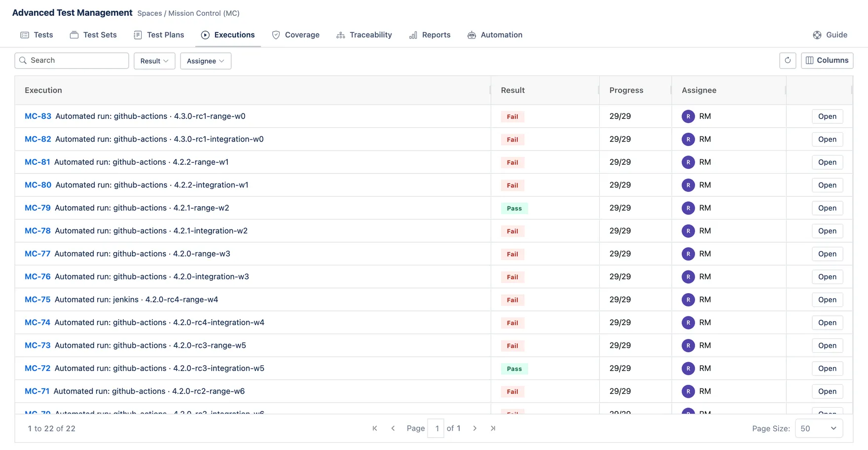Open the Page Size dropdown
The image size is (868, 450).
(x=819, y=428)
